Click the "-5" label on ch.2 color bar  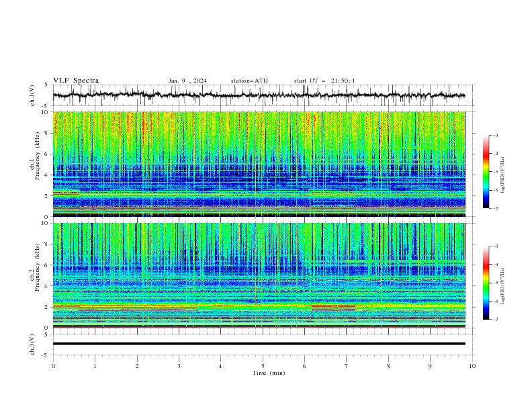495,283
